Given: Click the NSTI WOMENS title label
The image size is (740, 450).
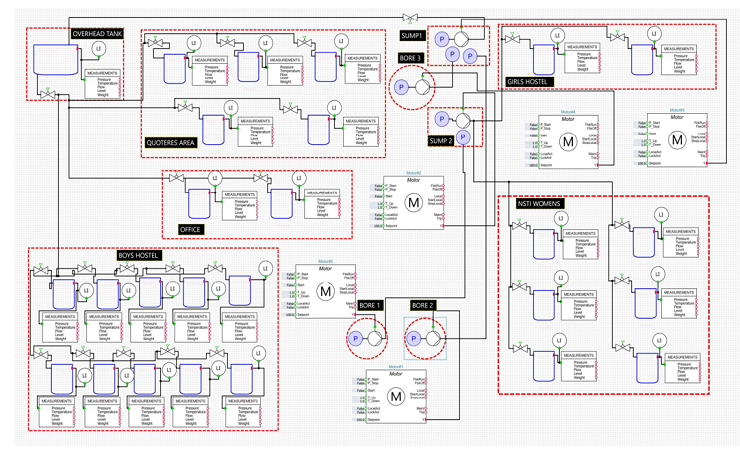Looking at the screenshot, I should (x=540, y=204).
